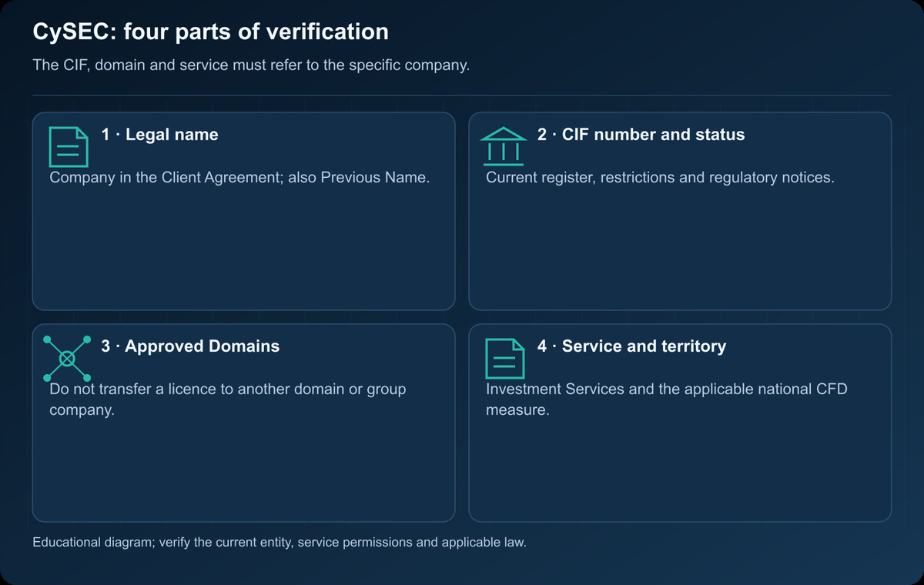Select the '4 · Service and territory' heading
The width and height of the screenshot is (924, 585).
[x=631, y=346]
